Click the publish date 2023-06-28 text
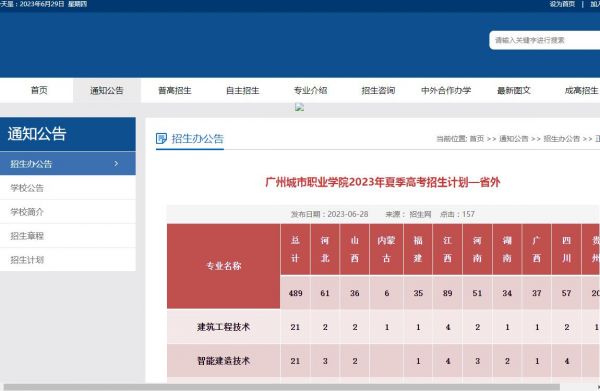Image resolution: width=600 pixels, height=391 pixels. 348,214
